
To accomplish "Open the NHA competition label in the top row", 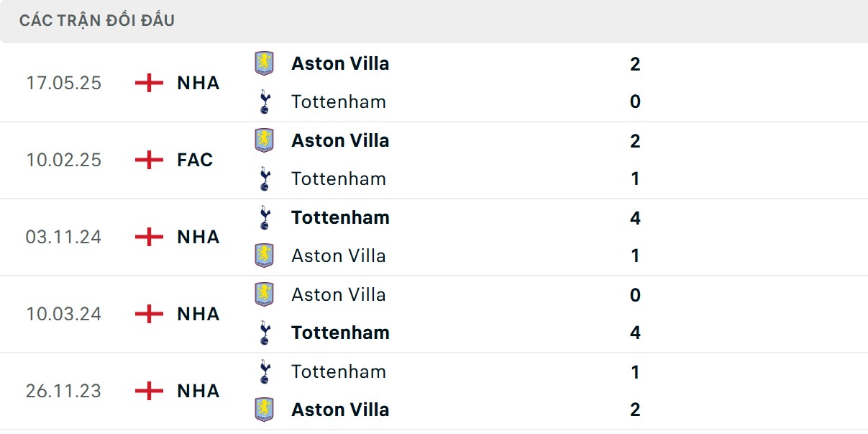I will (199, 83).
